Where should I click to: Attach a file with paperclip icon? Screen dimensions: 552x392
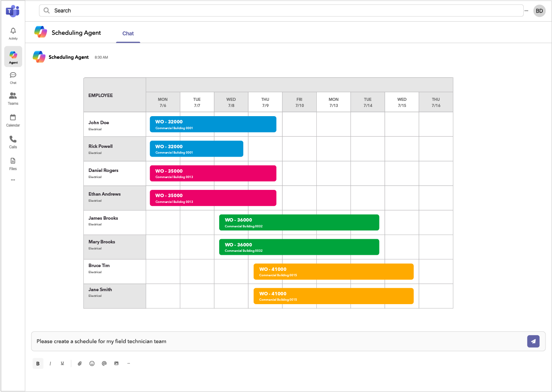coord(80,363)
